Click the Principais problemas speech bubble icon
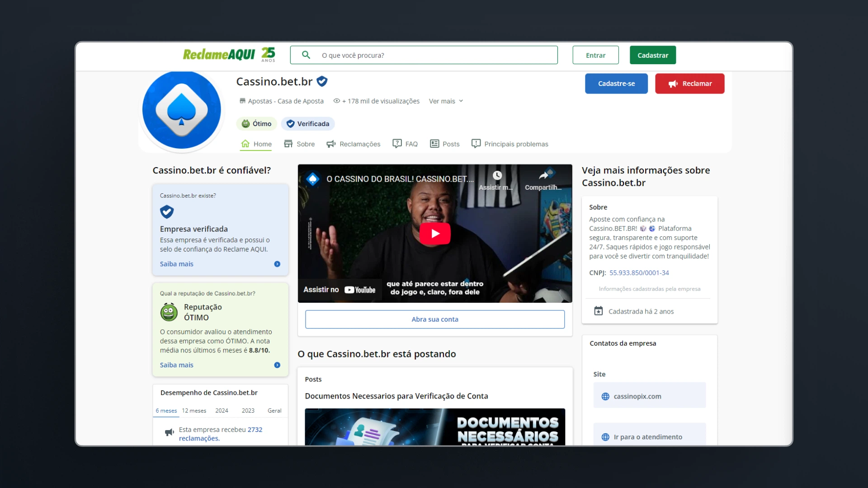Image resolution: width=868 pixels, height=488 pixels. tap(476, 143)
